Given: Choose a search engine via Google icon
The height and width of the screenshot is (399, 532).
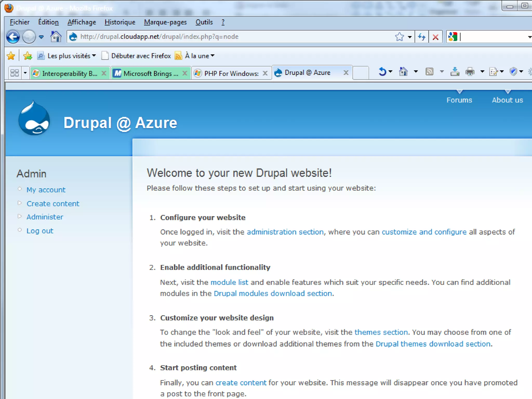Looking at the screenshot, I should tap(453, 37).
